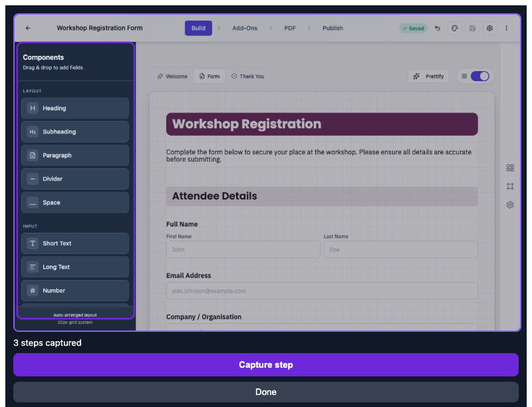Go to the Publish step
This screenshot has height=407, width=532.
pyautogui.click(x=332, y=28)
